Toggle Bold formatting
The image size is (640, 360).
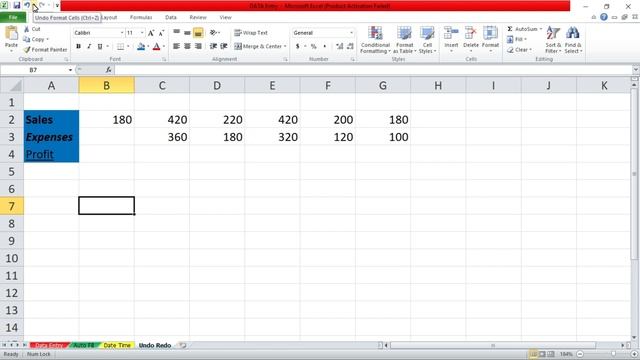(78, 47)
